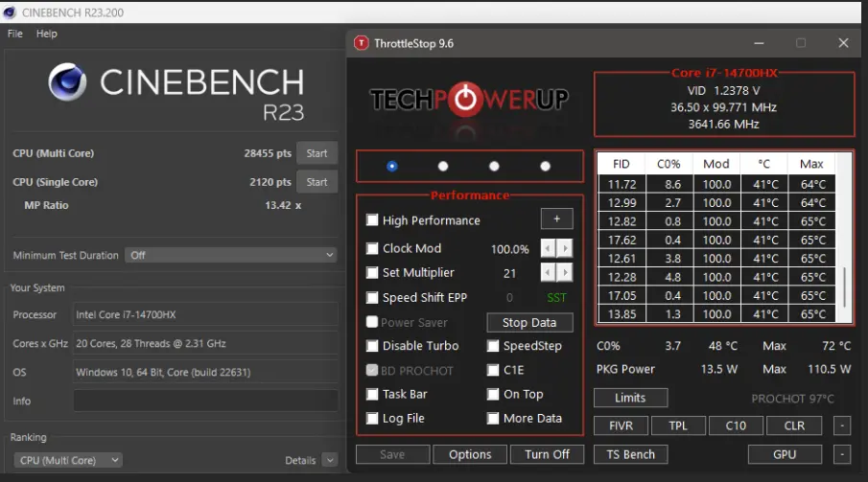Toggle the Log File checkbox
Screen dimensions: 868x482
tap(372, 419)
